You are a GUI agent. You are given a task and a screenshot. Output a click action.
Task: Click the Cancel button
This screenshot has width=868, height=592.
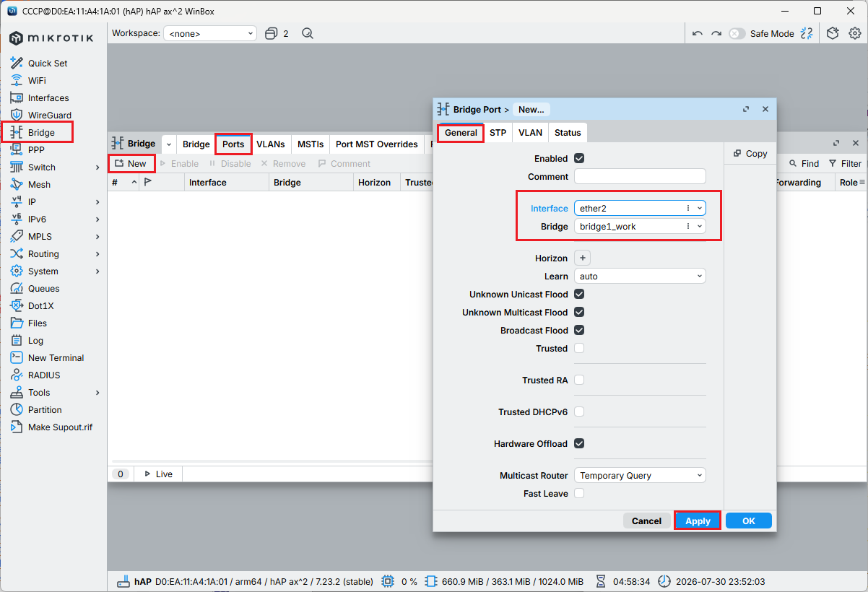646,521
